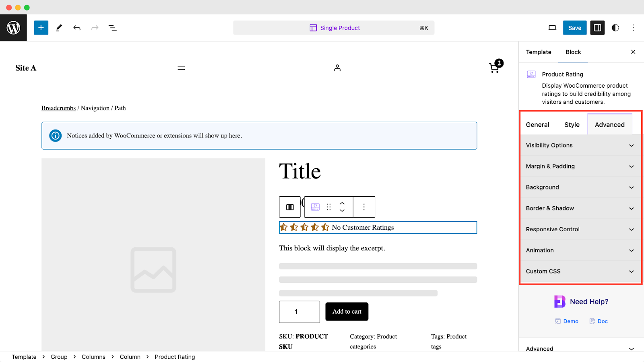Screen dimensions: 644x362
Task: Click the product quantity input field
Action: (299, 312)
